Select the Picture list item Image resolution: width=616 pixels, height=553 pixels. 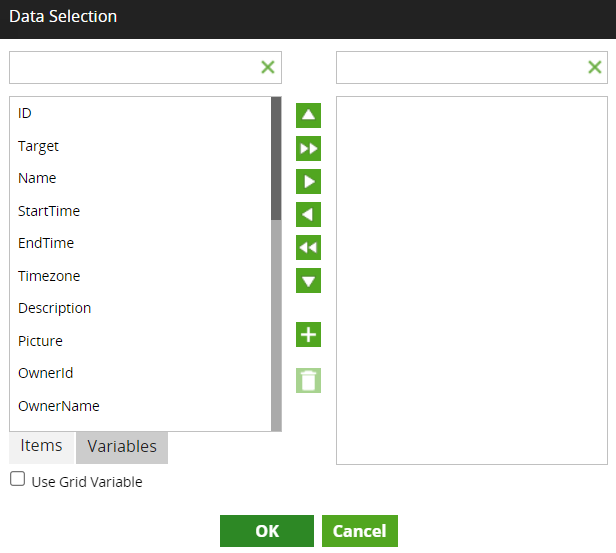pyautogui.click(x=140, y=341)
